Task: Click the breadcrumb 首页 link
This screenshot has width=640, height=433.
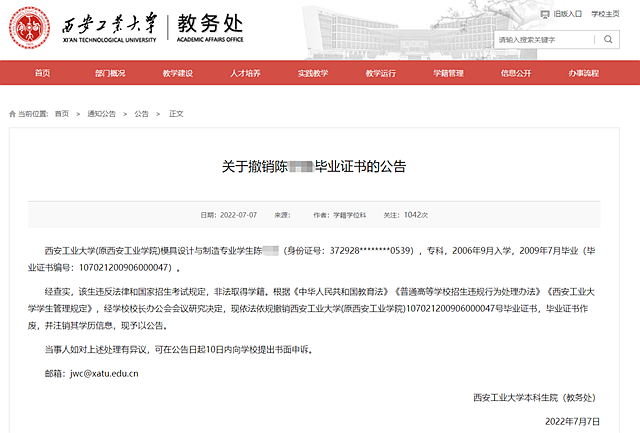Action: click(x=62, y=114)
